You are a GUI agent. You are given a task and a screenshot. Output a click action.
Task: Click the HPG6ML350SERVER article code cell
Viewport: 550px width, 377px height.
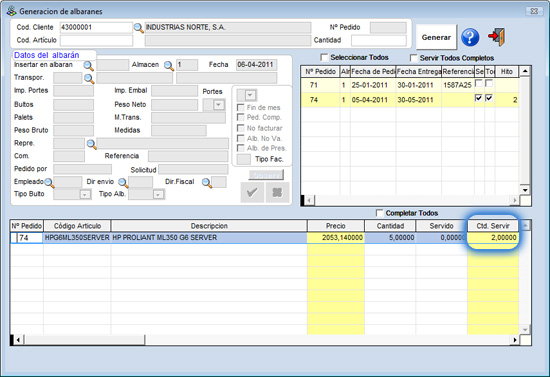[77, 238]
